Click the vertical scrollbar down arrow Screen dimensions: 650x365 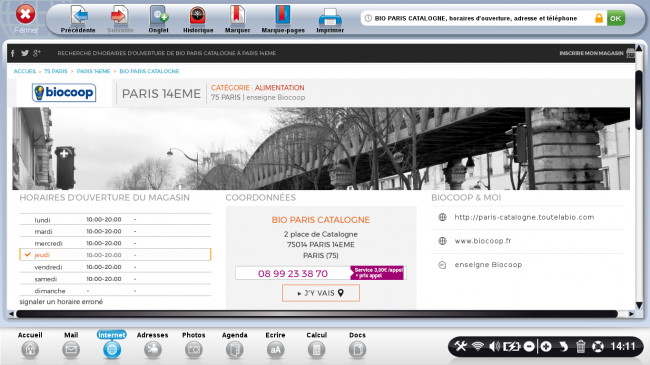point(639,305)
